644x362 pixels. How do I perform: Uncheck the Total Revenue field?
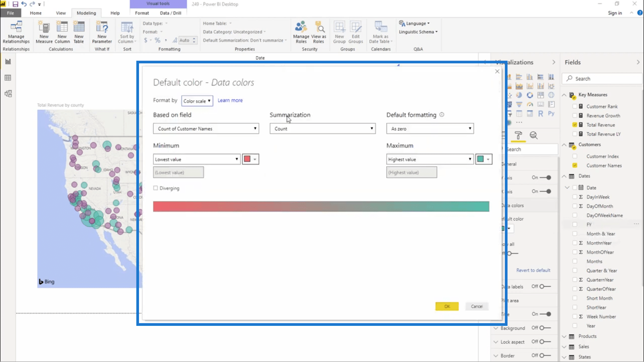[x=575, y=125]
